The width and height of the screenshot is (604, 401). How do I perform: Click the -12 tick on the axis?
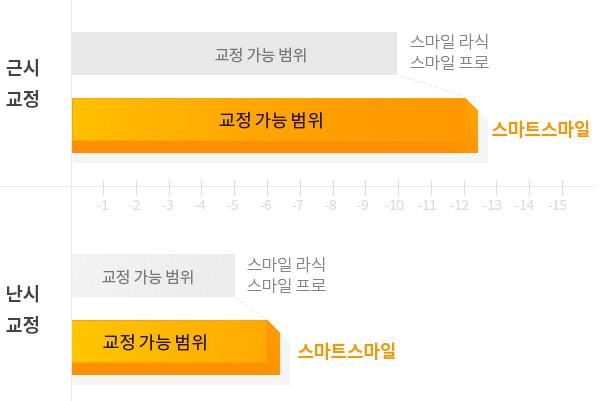[x=459, y=205]
